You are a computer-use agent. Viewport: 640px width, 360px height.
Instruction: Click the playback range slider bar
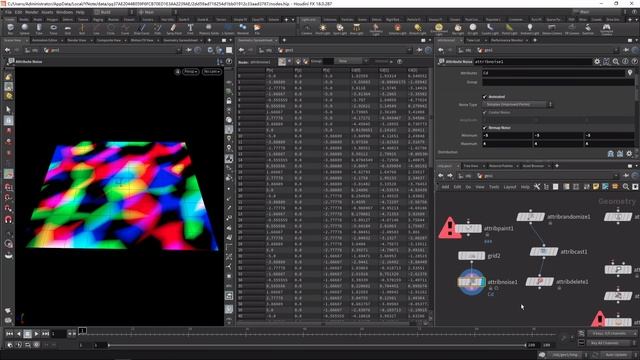click(x=317, y=345)
